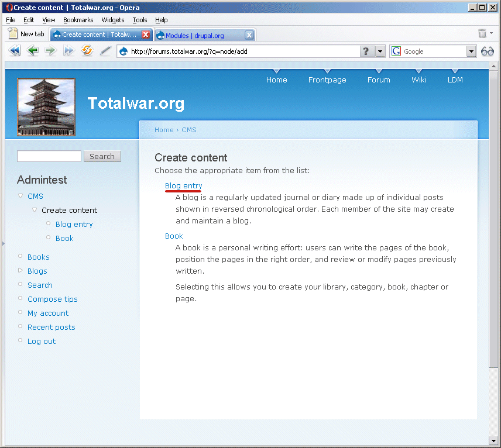Click the Opera icon in title bar
Image resolution: width=501 pixels, height=448 pixels.
(9, 8)
